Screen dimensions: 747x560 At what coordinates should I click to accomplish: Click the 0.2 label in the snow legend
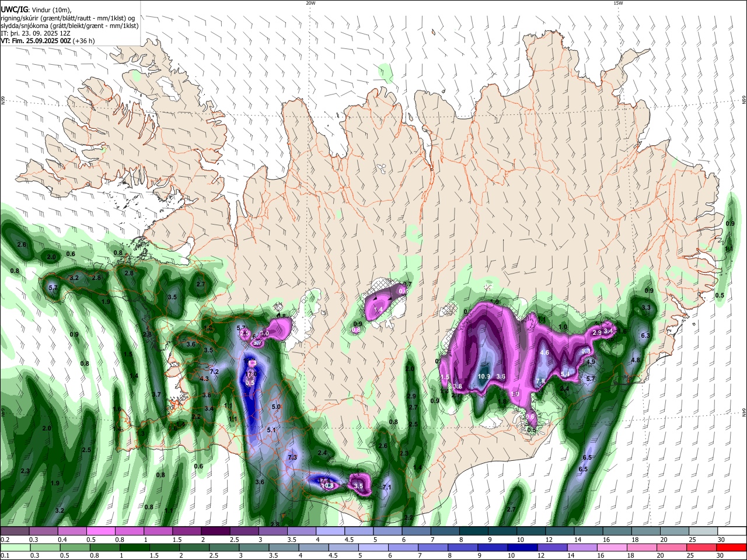tap(5, 540)
